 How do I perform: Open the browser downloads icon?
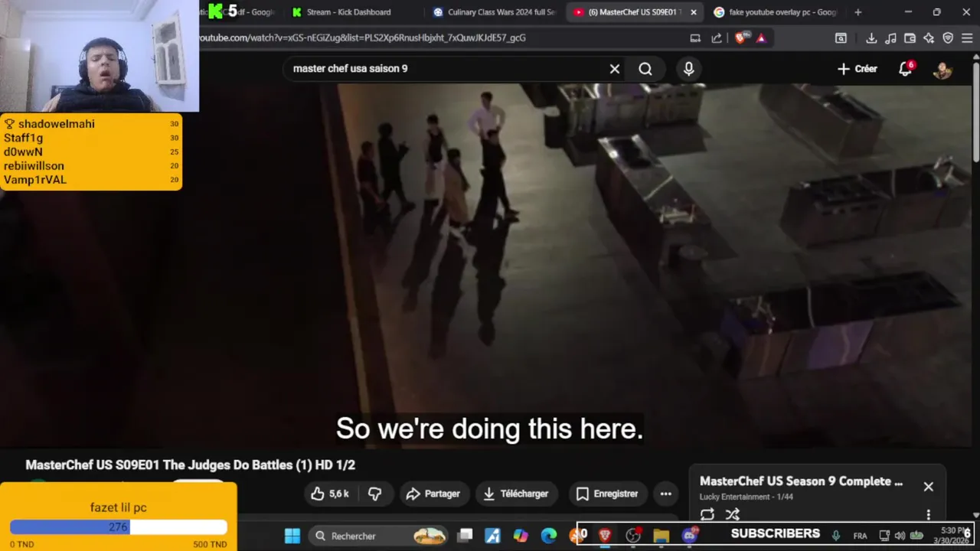click(x=871, y=38)
